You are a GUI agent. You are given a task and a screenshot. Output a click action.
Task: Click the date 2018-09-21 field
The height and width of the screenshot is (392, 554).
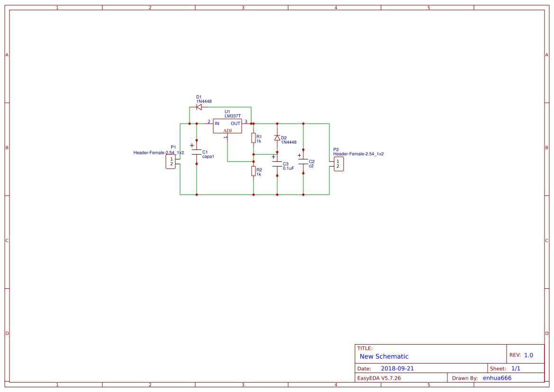pyautogui.click(x=398, y=368)
